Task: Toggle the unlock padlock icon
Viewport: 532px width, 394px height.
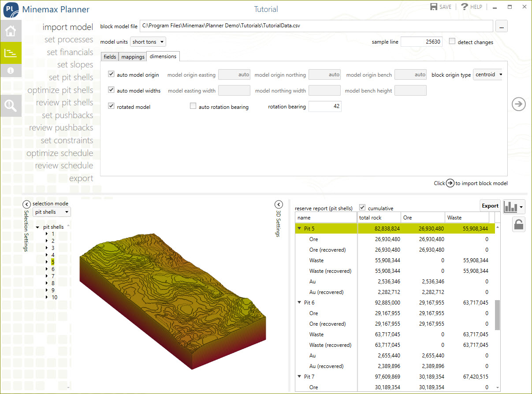Action: (x=519, y=224)
